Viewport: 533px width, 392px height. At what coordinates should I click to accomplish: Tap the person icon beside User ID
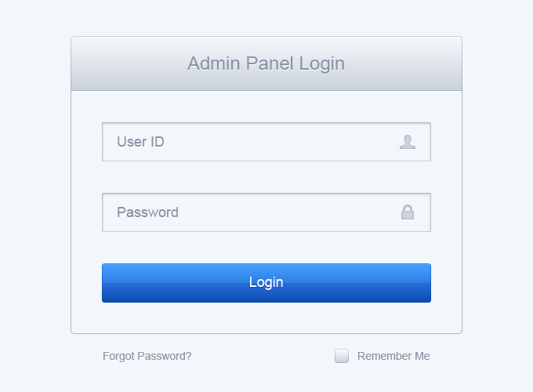coord(408,142)
